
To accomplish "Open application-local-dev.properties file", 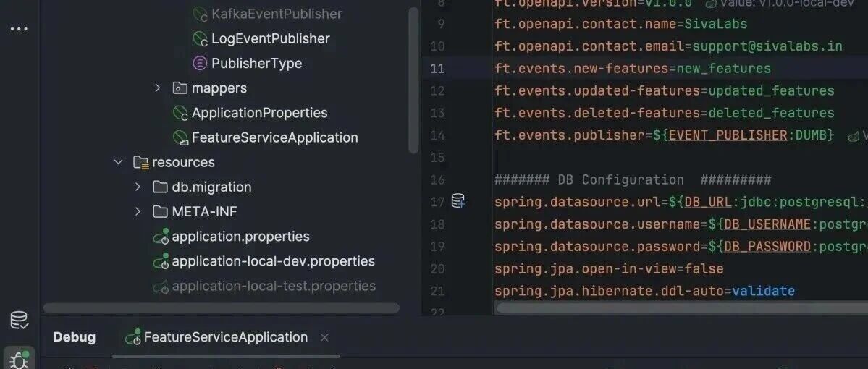I will click(273, 261).
